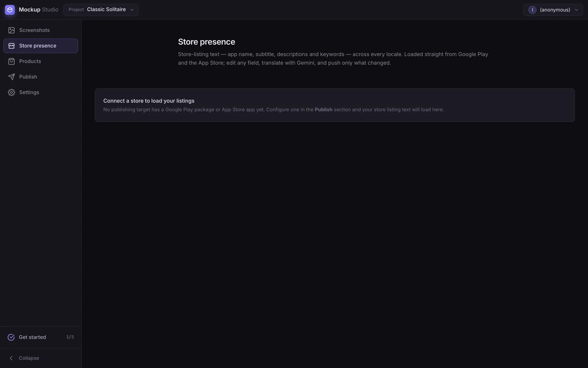This screenshot has width=588, height=368.
Task: Click the Project label in top bar
Action: pyautogui.click(x=76, y=10)
